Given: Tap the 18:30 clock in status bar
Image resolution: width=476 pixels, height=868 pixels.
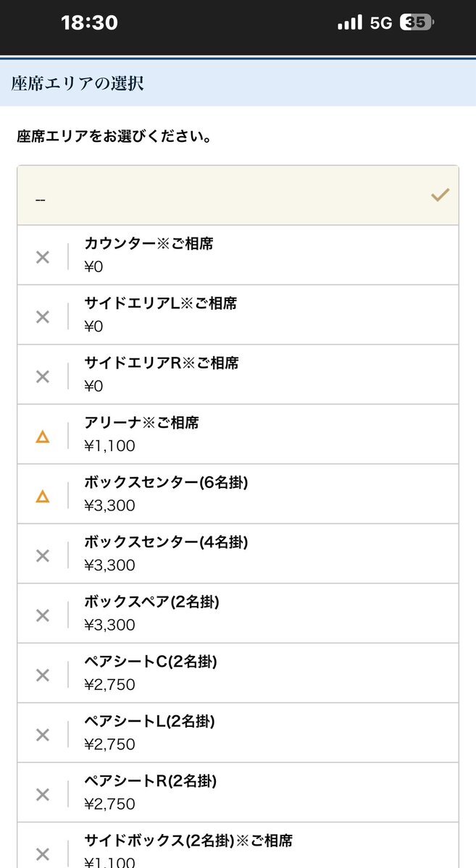Looking at the screenshot, I should 89,23.
